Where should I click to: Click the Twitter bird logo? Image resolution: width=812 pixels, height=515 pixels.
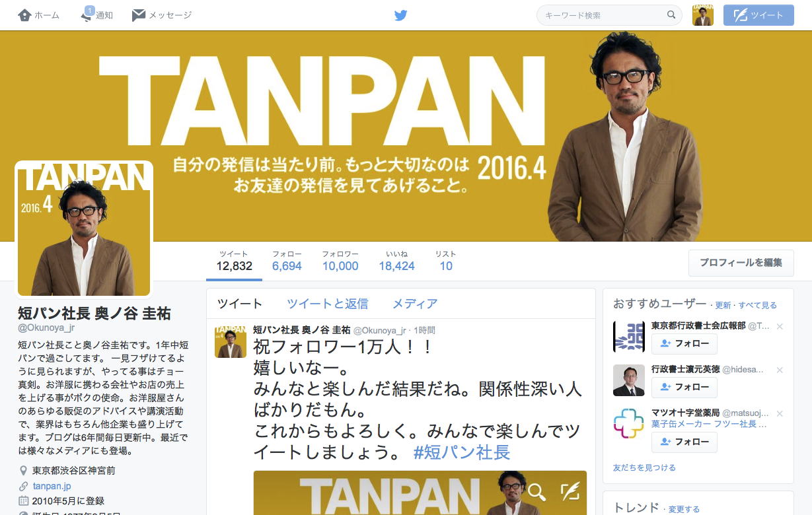[400, 15]
